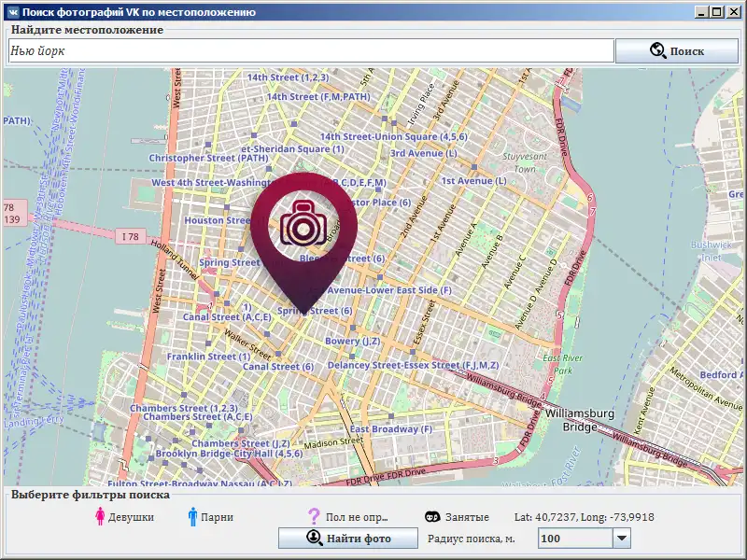Image resolution: width=747 pixels, height=560 pixels.
Task: Click the mask icon beside Занятые
Action: point(432,517)
